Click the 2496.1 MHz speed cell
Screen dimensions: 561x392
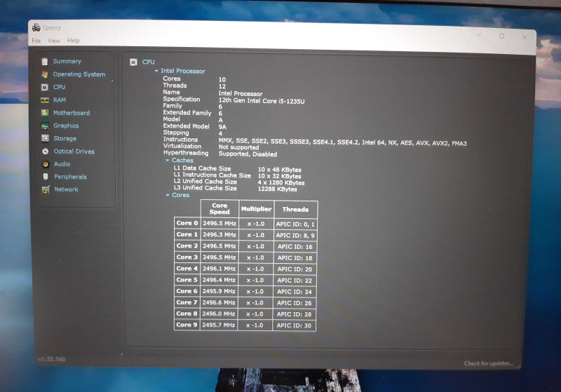coord(219,269)
